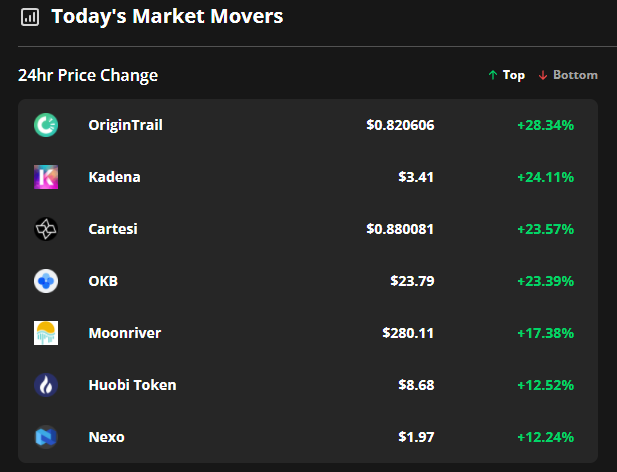This screenshot has width=617, height=472.
Task: Click the Moonriver coin logo
Action: click(46, 333)
